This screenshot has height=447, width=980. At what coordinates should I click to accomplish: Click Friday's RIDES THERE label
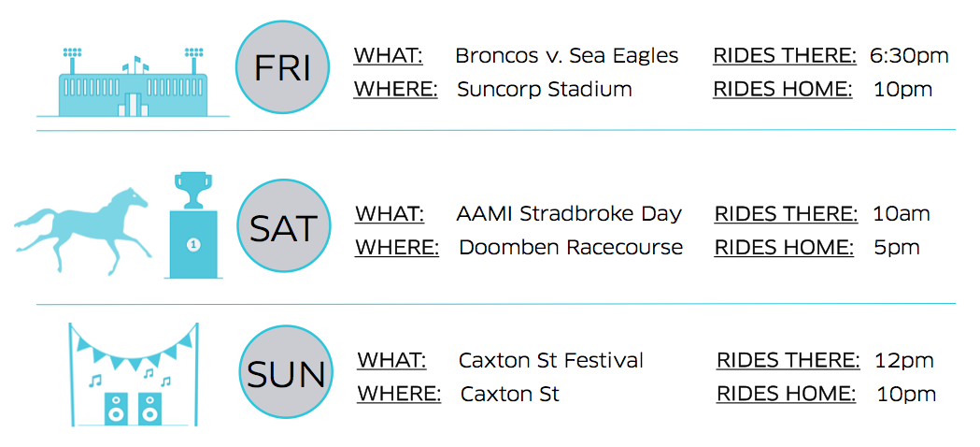tap(785, 56)
